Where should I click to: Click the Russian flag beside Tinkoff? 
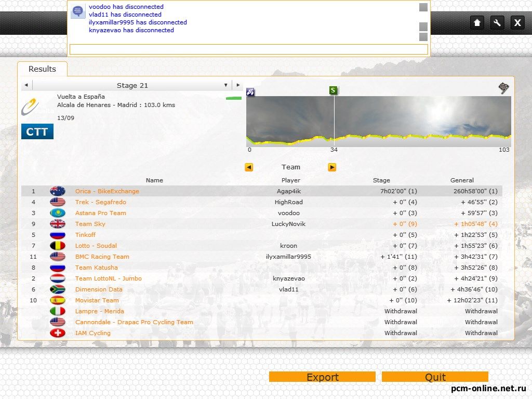(x=58, y=235)
